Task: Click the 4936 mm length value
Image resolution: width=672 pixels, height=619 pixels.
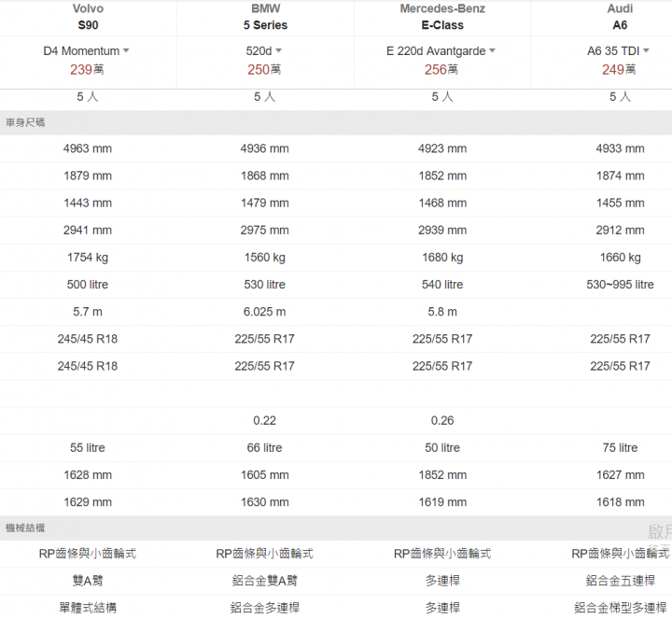Action: tap(264, 148)
